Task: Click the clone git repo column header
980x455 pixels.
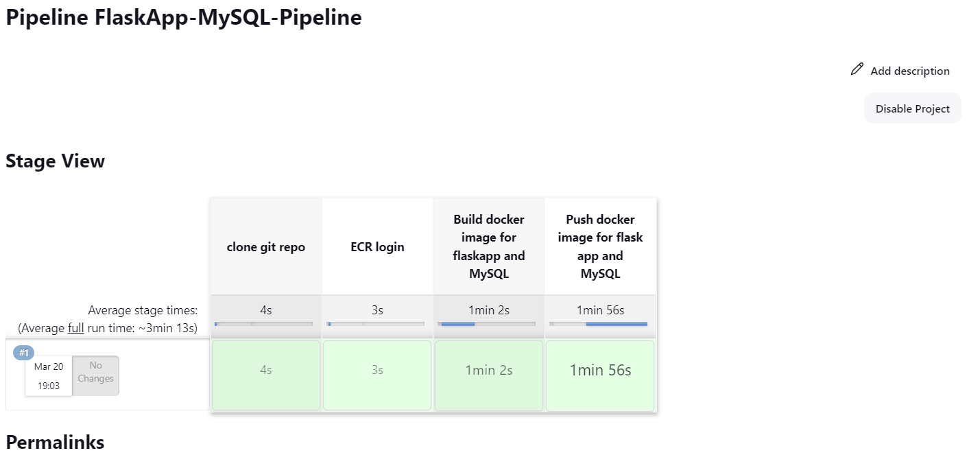Action: tap(265, 246)
